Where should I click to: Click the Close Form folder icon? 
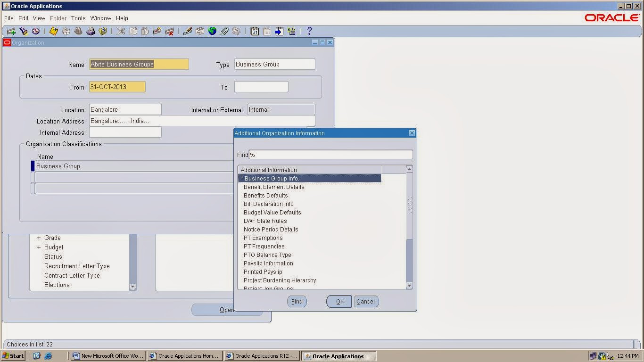(103, 31)
